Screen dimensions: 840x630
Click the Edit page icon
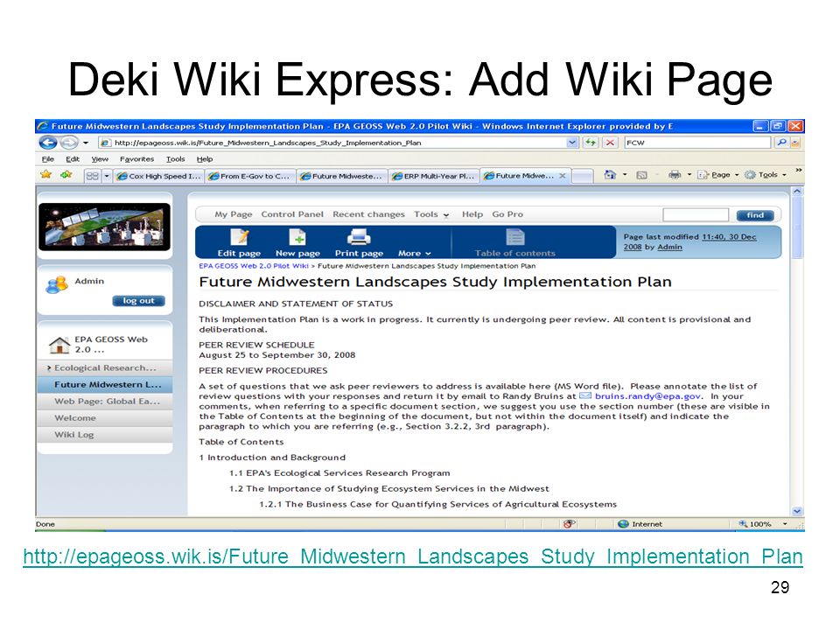(x=240, y=237)
